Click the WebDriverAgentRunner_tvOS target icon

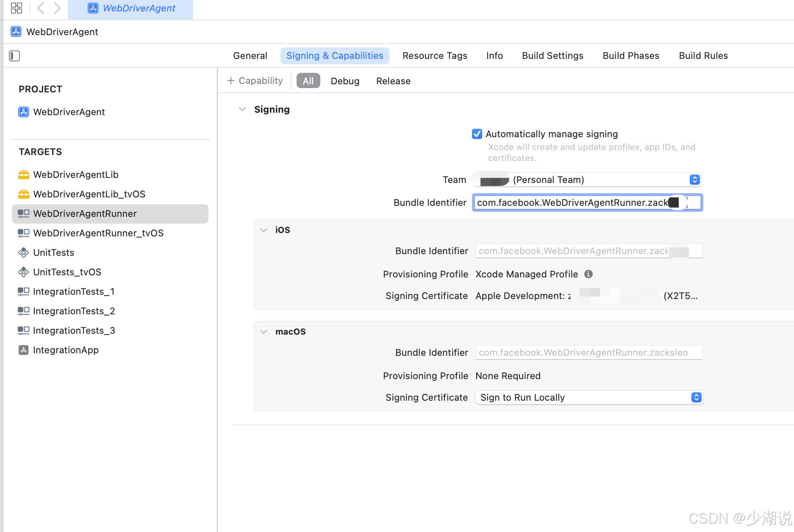pyautogui.click(x=24, y=233)
